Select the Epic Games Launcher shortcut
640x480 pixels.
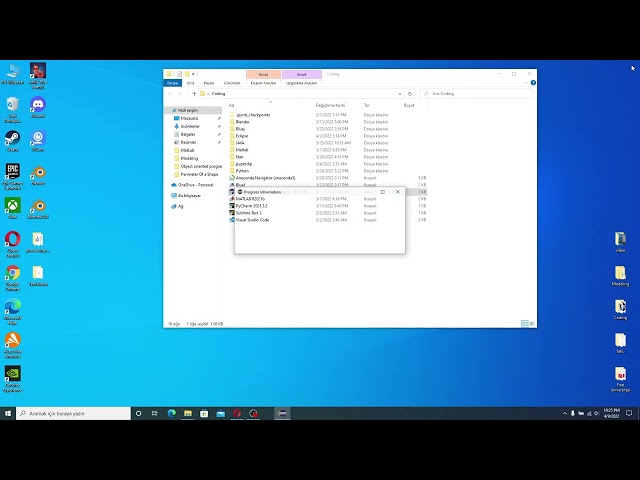(13, 176)
